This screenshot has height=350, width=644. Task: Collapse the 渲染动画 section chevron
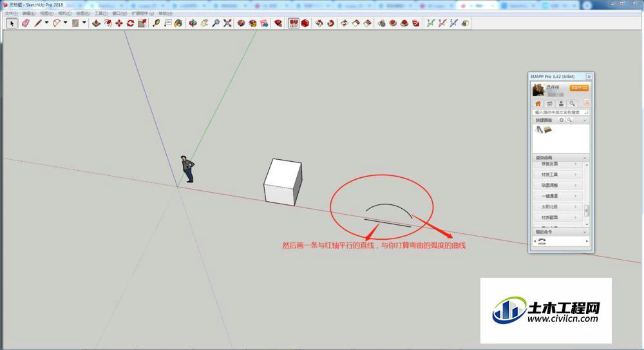[x=585, y=158]
